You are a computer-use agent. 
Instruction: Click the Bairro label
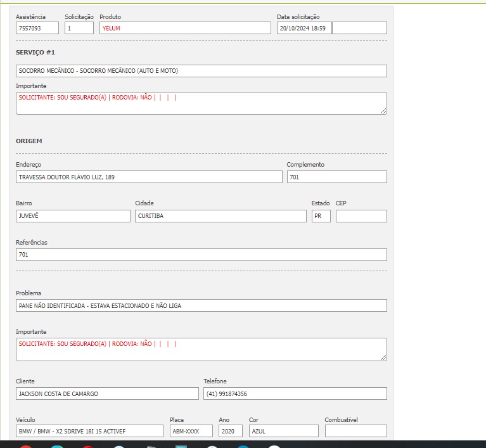point(24,203)
